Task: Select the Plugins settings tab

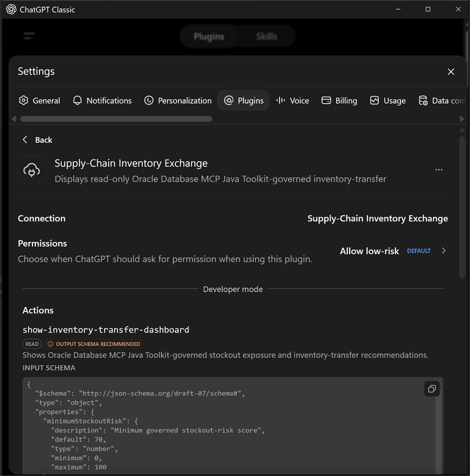Action: click(x=243, y=101)
